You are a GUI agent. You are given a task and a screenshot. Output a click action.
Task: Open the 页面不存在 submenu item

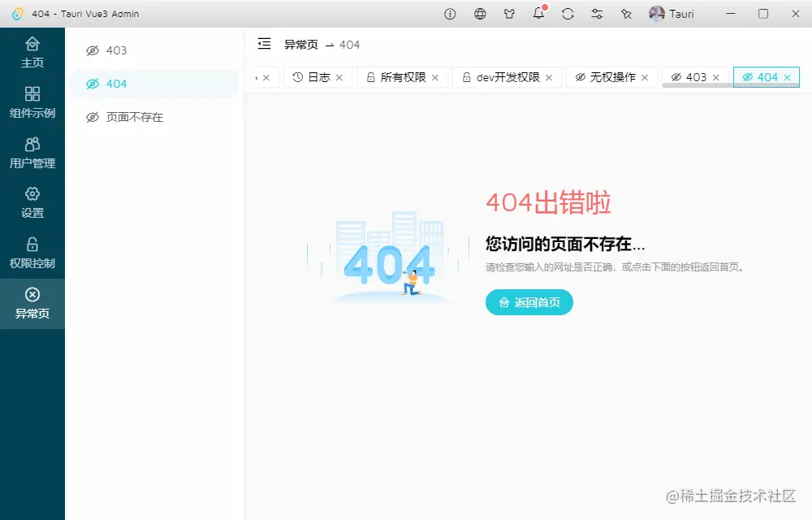154,117
